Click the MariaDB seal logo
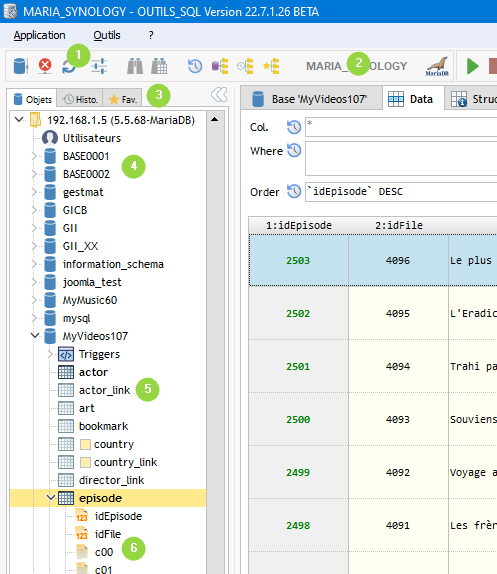 click(x=437, y=66)
